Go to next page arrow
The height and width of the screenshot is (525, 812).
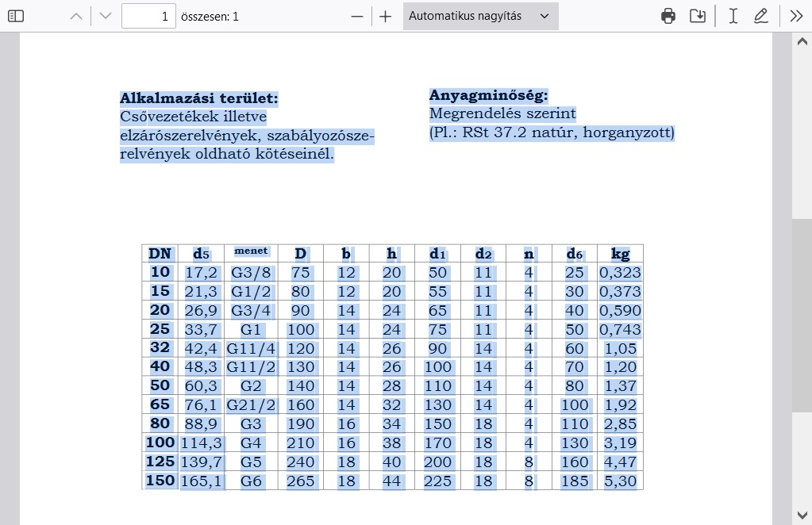pyautogui.click(x=106, y=16)
